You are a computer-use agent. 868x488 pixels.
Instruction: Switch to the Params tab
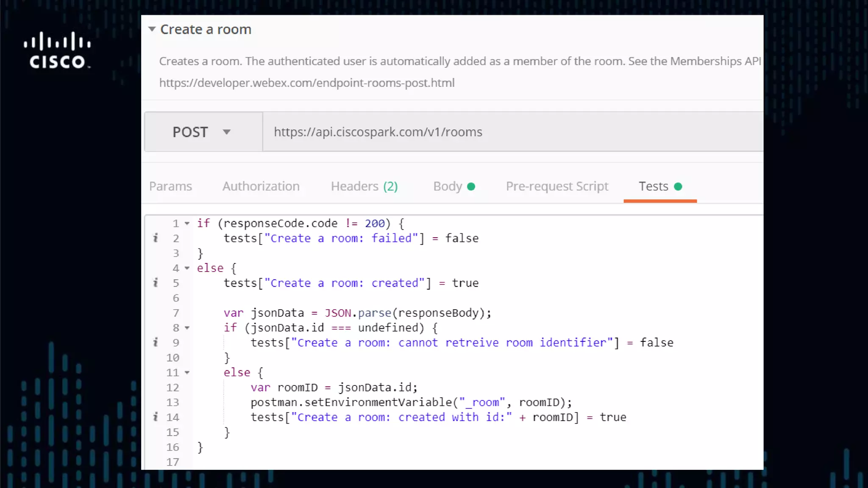[x=170, y=186]
